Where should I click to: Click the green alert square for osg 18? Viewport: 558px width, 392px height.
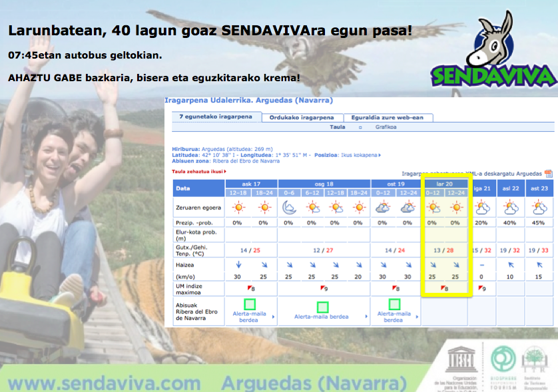(322, 307)
